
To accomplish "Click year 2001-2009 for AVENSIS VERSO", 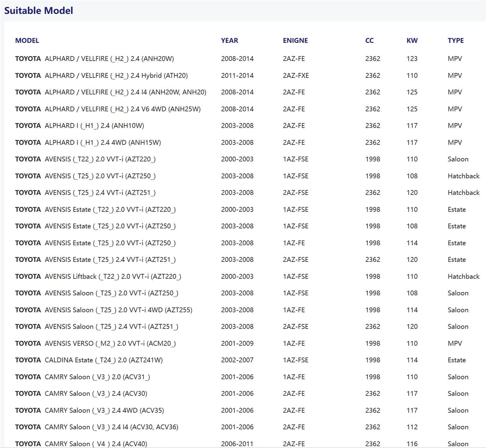I will (237, 344).
